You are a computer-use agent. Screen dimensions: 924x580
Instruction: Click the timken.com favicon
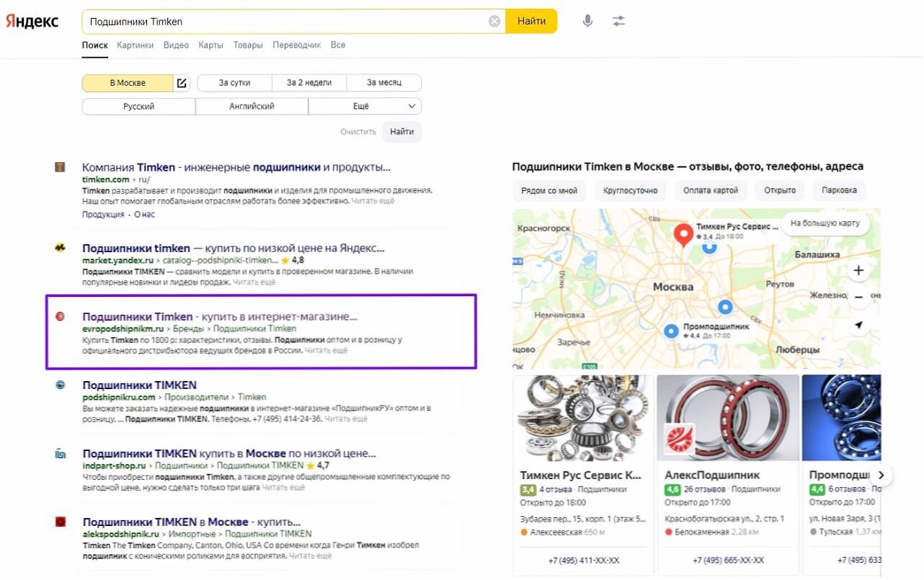click(x=61, y=167)
